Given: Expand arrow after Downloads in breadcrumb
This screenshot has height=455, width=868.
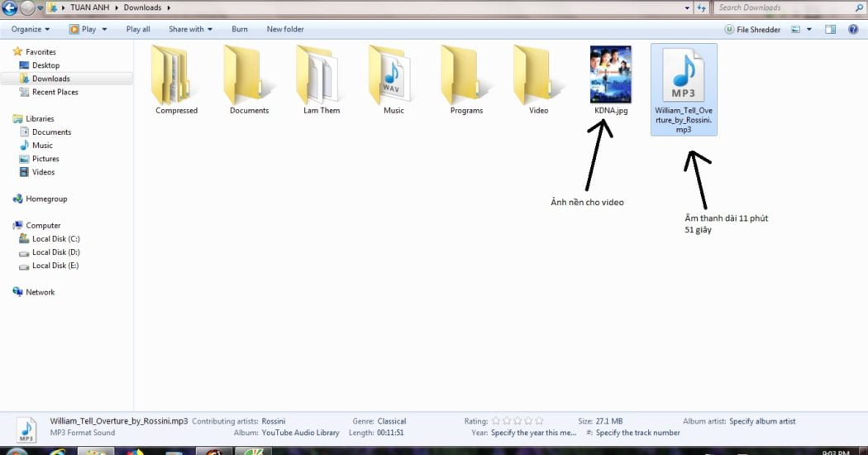Looking at the screenshot, I should pos(169,7).
